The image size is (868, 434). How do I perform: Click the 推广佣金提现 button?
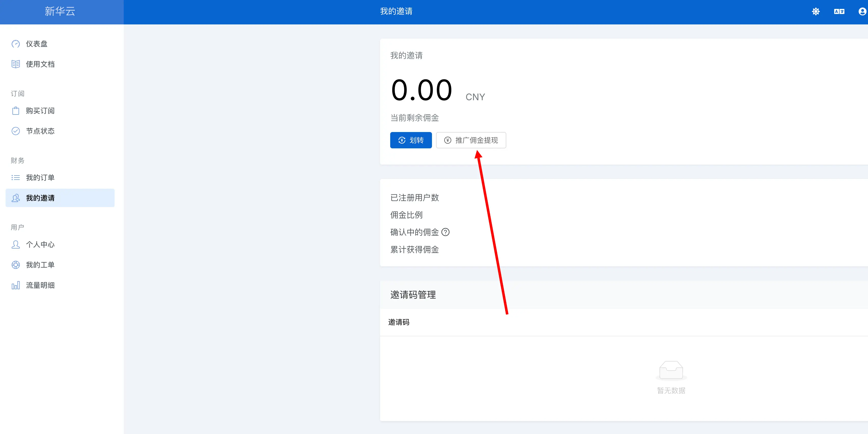[471, 140]
